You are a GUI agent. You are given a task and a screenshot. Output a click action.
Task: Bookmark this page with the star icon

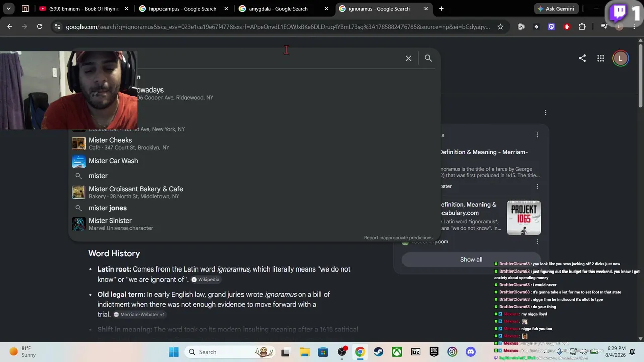[x=500, y=27]
